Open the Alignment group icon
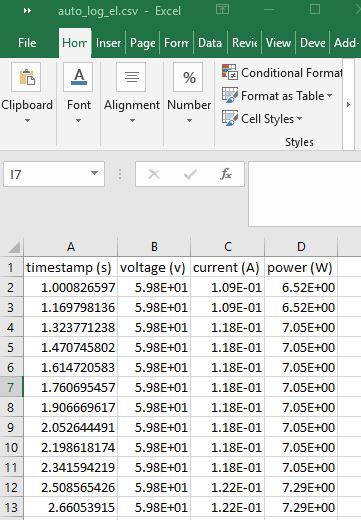The image size is (361, 520). point(131,77)
